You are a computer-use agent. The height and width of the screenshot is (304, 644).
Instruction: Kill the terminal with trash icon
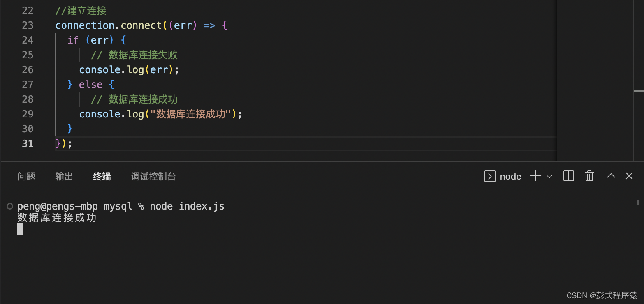pyautogui.click(x=589, y=176)
